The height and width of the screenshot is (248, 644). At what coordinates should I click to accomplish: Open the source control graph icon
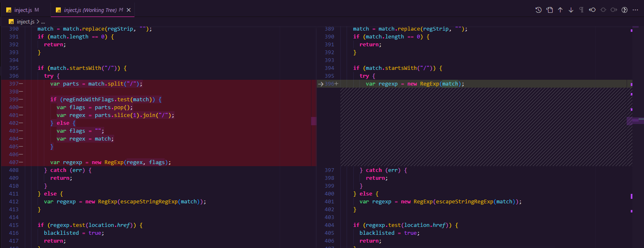[624, 10]
